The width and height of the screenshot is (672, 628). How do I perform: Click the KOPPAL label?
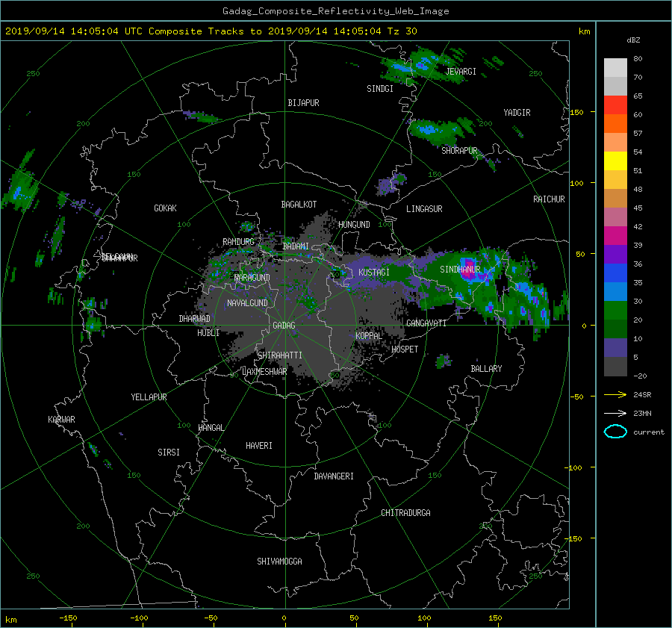369,335
